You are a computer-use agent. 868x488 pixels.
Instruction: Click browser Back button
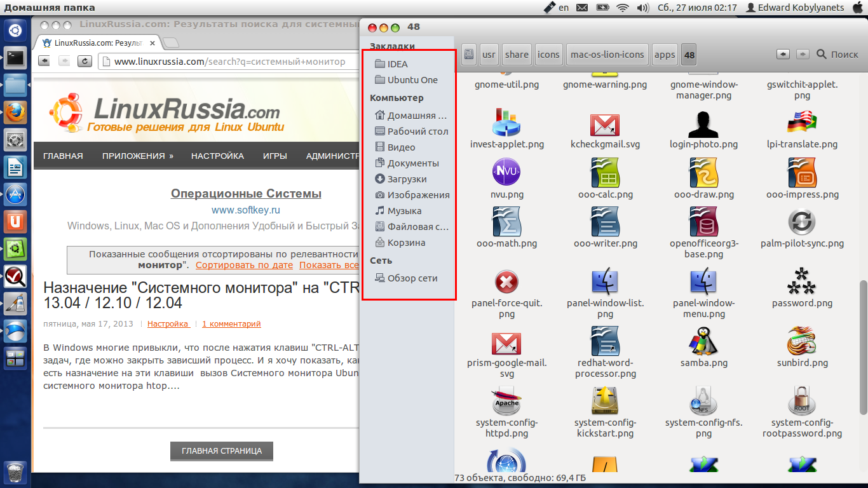click(x=44, y=61)
